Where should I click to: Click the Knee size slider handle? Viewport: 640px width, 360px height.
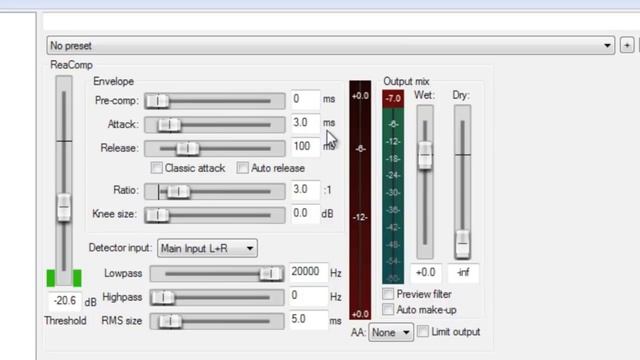click(x=158, y=215)
